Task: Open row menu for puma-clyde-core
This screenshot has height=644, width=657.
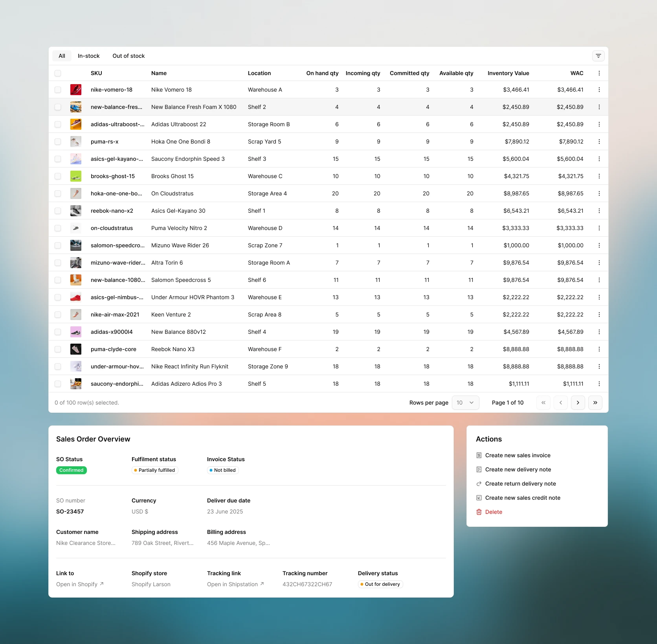Action: pyautogui.click(x=599, y=349)
